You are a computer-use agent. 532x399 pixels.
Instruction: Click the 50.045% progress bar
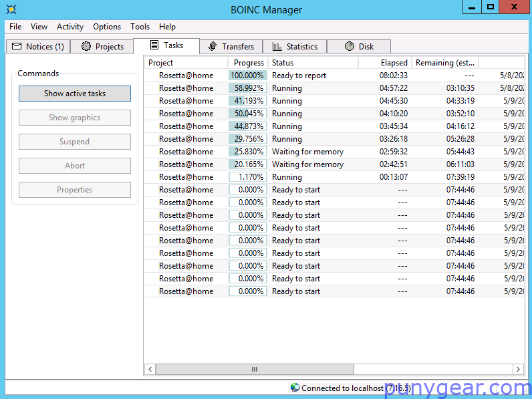coord(248,114)
